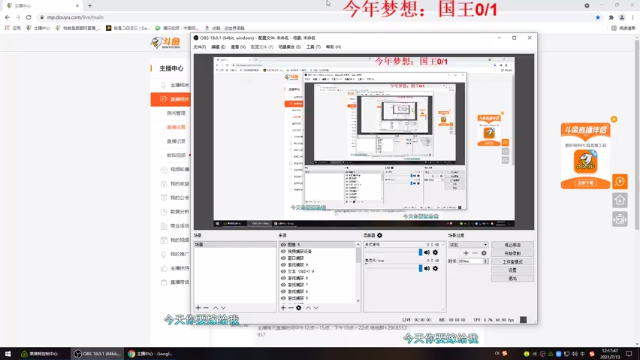Open the 编辑(E) menu in OBS
This screenshot has height=360, width=640.
(x=218, y=47)
